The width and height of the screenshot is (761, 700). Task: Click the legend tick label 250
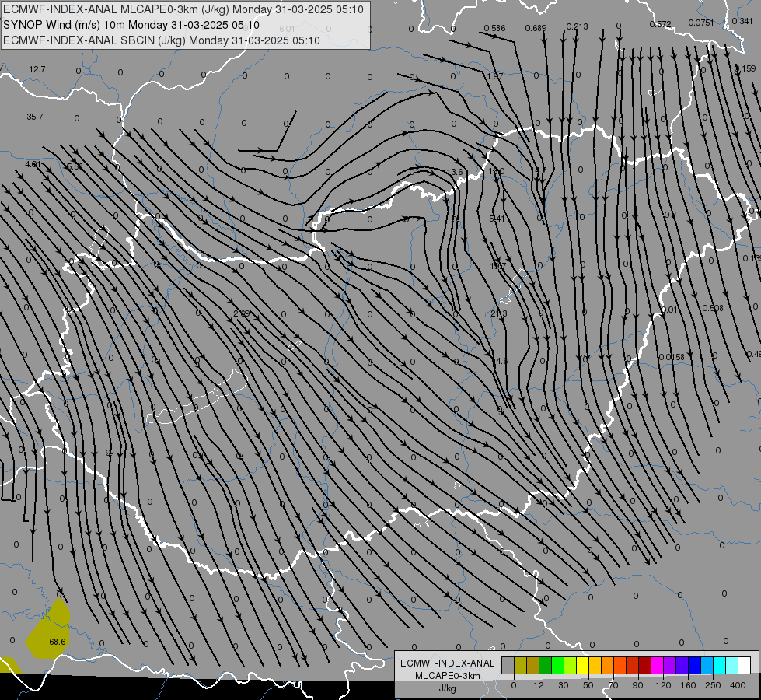pos(713,685)
